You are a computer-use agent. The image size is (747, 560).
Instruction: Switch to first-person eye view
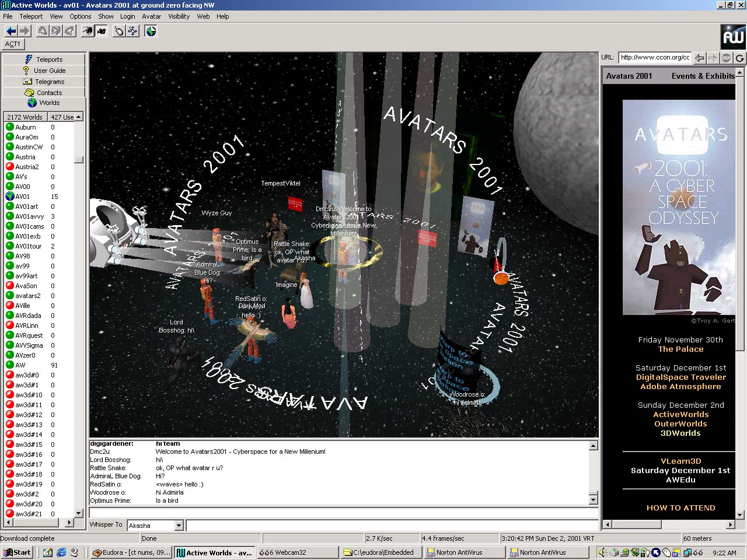[x=87, y=31]
